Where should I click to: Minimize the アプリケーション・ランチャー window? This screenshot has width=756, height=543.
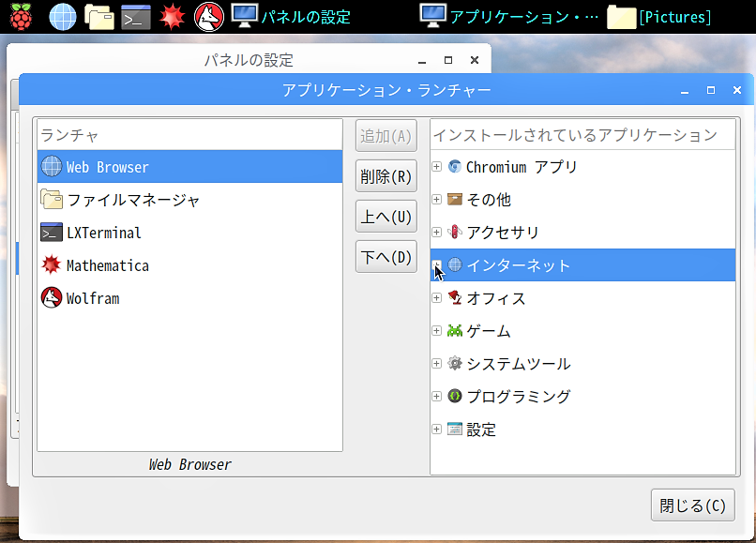pyautogui.click(x=685, y=91)
